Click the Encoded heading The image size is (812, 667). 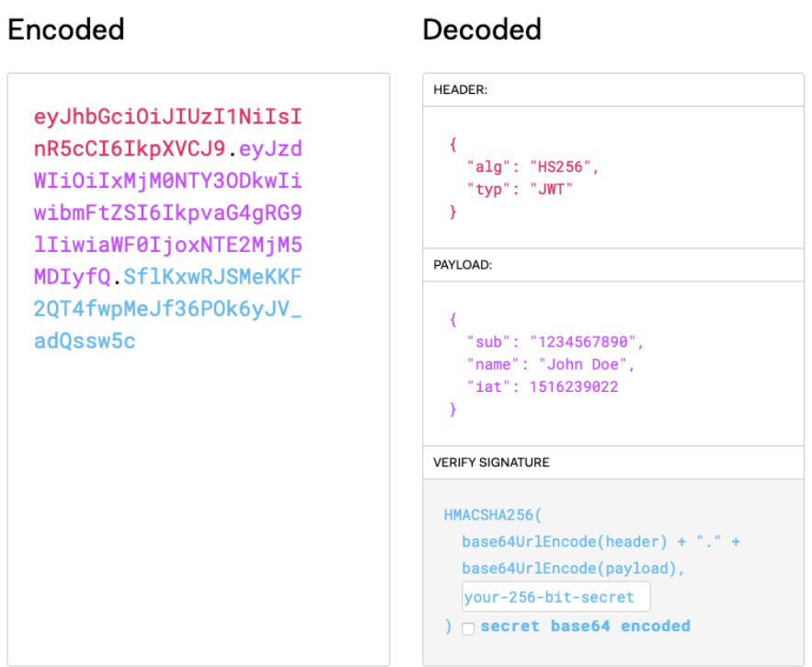pyautogui.click(x=65, y=29)
